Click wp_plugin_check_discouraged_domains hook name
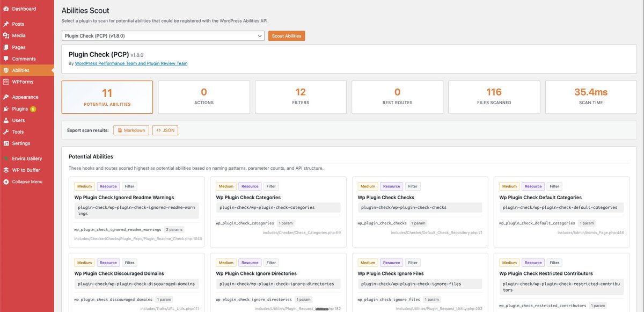The image size is (644, 312). point(113,299)
